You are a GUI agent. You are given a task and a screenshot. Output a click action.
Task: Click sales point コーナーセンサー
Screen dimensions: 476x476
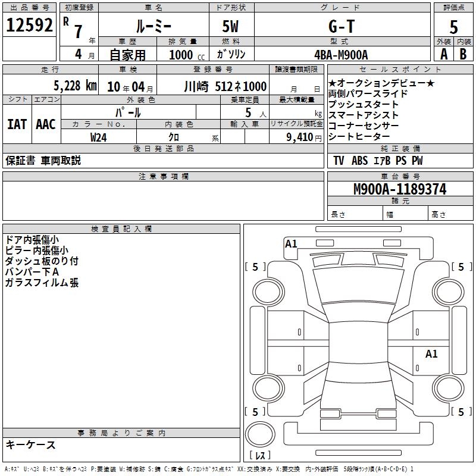tap(364, 126)
